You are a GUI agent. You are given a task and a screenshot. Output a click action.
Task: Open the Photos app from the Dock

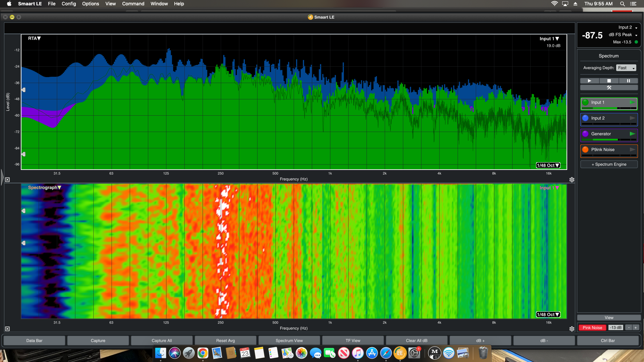pyautogui.click(x=301, y=353)
